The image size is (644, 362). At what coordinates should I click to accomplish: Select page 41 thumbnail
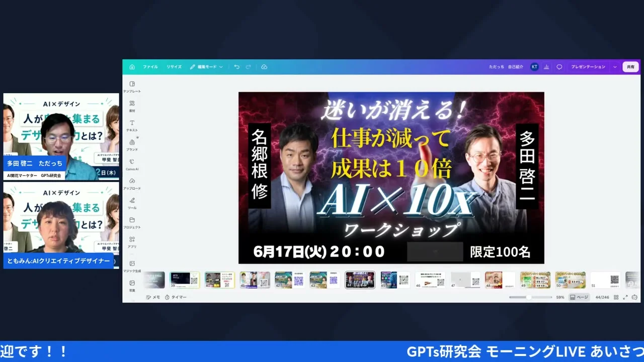coord(255,280)
